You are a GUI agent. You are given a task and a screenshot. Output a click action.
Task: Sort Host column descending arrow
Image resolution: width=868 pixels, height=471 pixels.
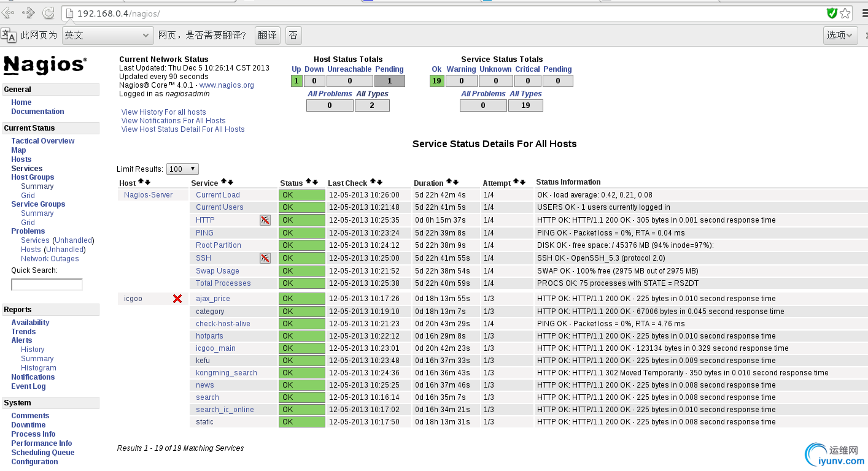pos(147,182)
